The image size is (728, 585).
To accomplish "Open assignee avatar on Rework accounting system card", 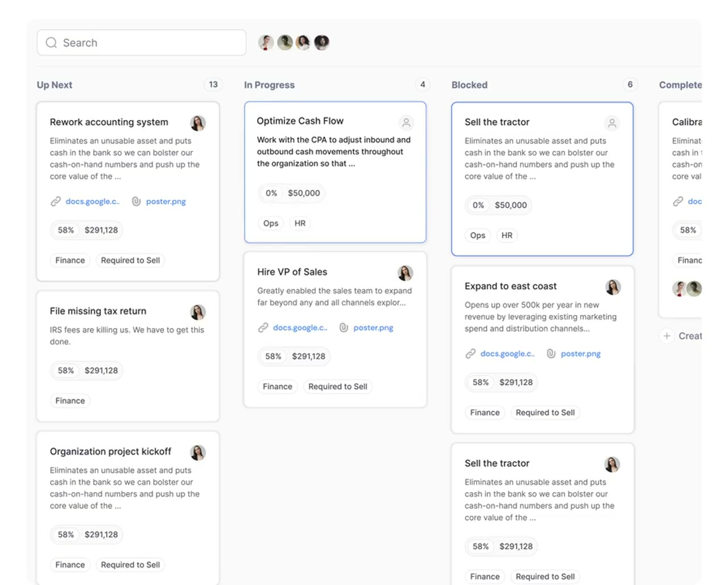I will coord(198,123).
